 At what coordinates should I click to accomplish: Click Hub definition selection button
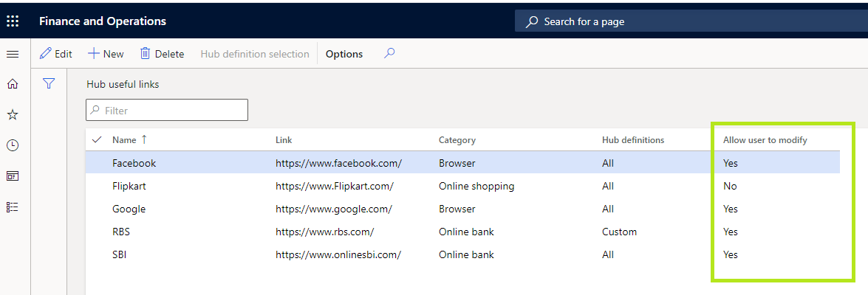tap(255, 54)
